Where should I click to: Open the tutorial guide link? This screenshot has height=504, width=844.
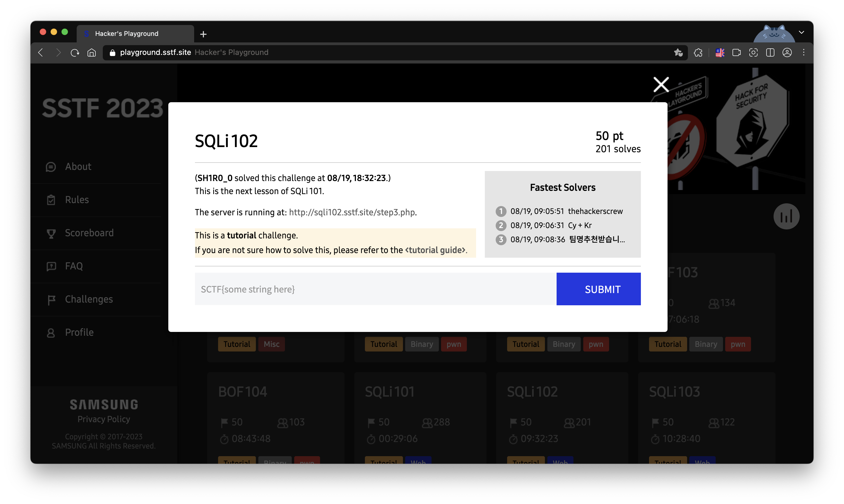pyautogui.click(x=435, y=250)
